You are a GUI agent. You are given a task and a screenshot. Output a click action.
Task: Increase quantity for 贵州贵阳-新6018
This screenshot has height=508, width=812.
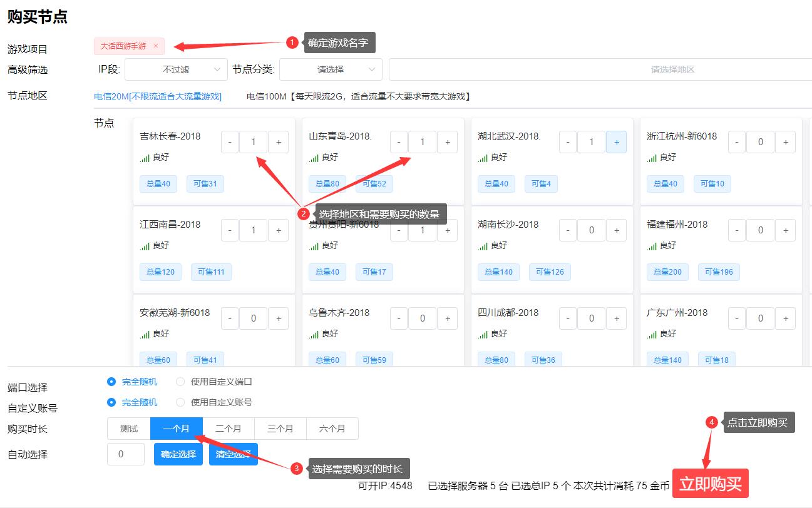coord(448,230)
